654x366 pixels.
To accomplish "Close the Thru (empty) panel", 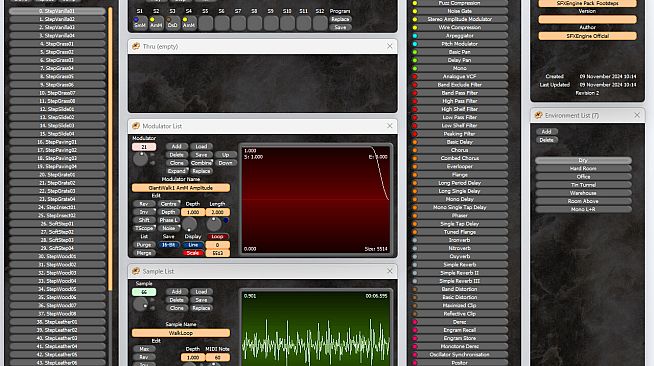I will click(390, 46).
